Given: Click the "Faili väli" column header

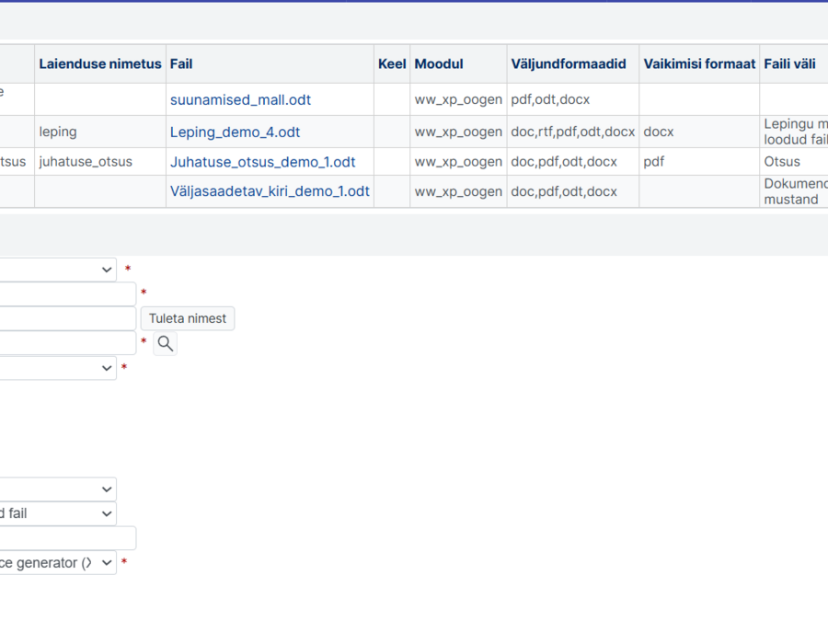Looking at the screenshot, I should 794,63.
